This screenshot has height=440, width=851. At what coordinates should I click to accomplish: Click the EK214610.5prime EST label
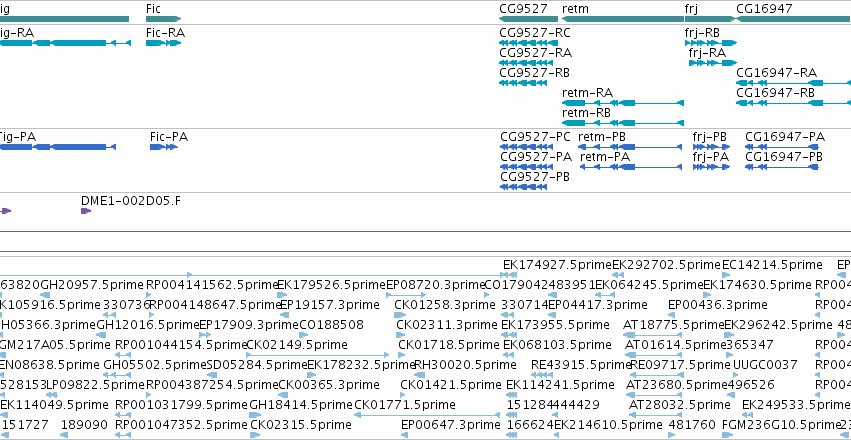pos(608,424)
